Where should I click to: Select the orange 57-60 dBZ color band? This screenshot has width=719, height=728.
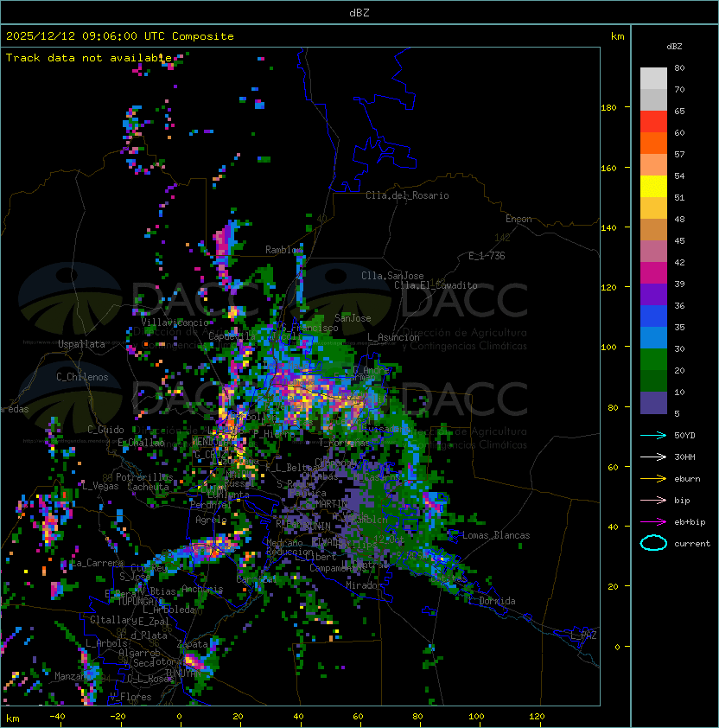pyautogui.click(x=653, y=144)
